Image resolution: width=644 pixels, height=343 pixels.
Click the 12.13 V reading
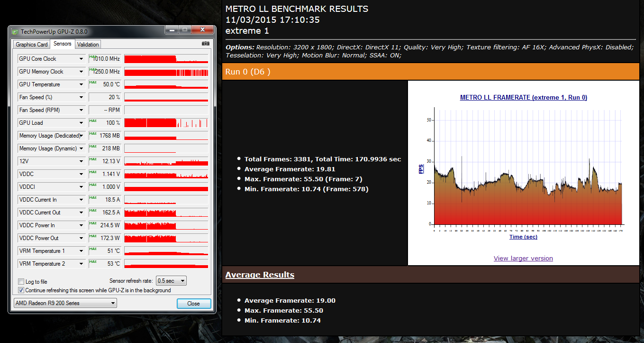tap(105, 161)
